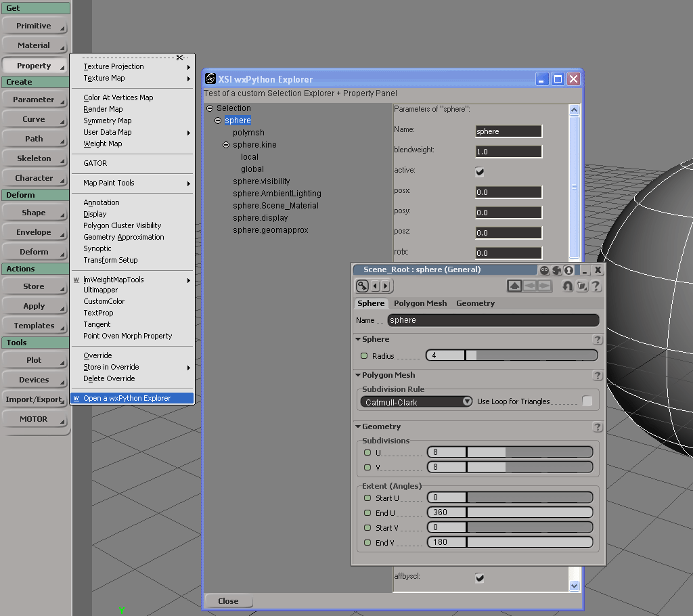Screen dimensions: 693x616
Task: Click the blendweight input field
Action: point(509,152)
